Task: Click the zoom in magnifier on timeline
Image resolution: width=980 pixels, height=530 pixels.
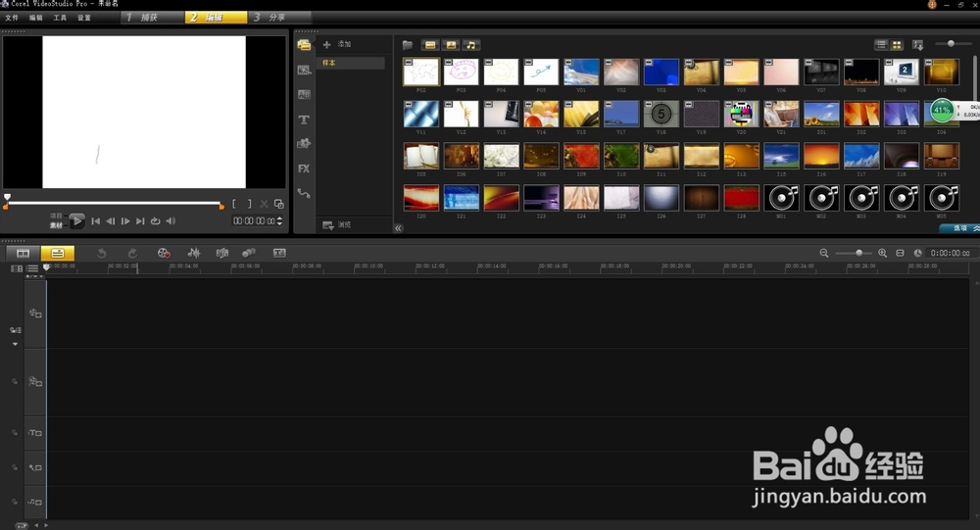Action: coord(883,253)
